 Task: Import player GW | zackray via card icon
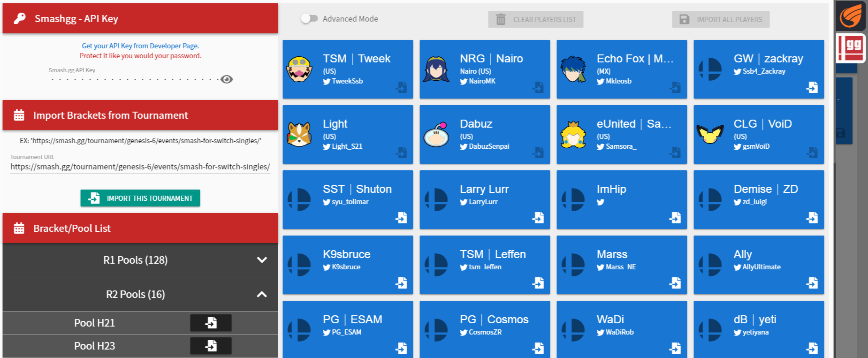click(812, 87)
